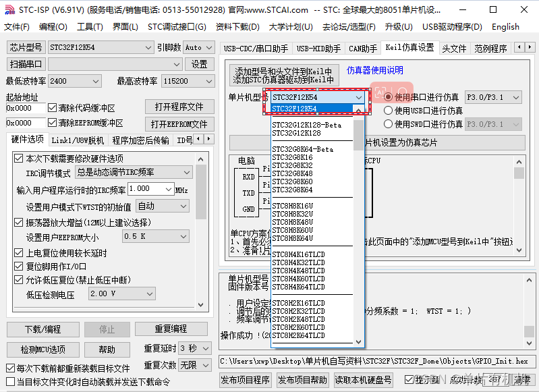This screenshot has width=539, height=392.
Task: Enable 当目标文件变化时自动装载 checkbox
Action: 11,382
